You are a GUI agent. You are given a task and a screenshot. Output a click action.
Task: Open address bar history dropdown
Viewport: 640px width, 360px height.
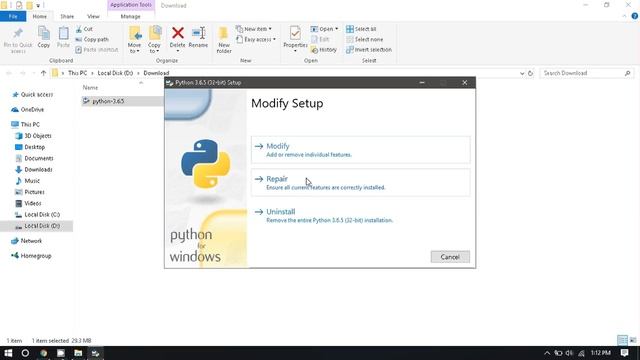pos(522,73)
